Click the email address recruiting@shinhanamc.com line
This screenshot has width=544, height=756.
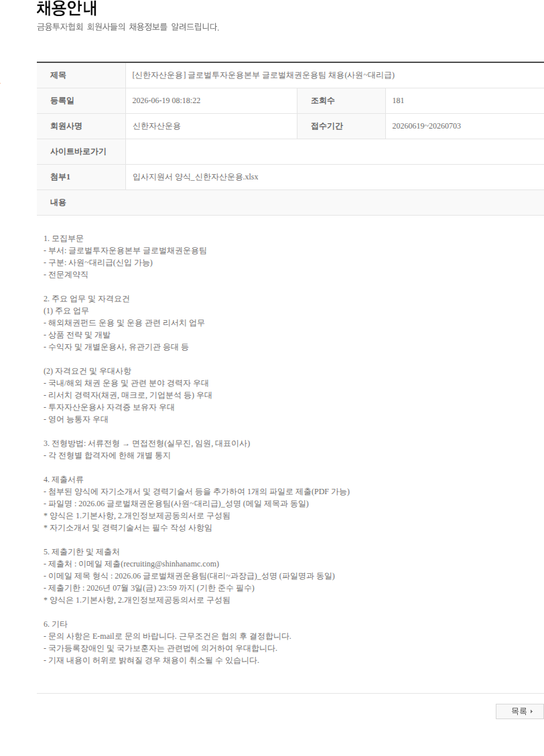131,564
